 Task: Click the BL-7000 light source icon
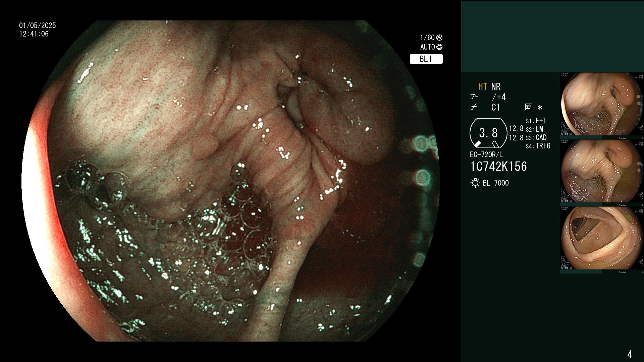pos(475,183)
